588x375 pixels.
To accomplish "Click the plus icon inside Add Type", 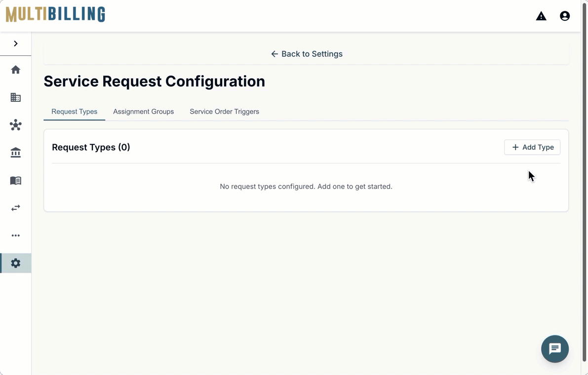I will pos(515,147).
